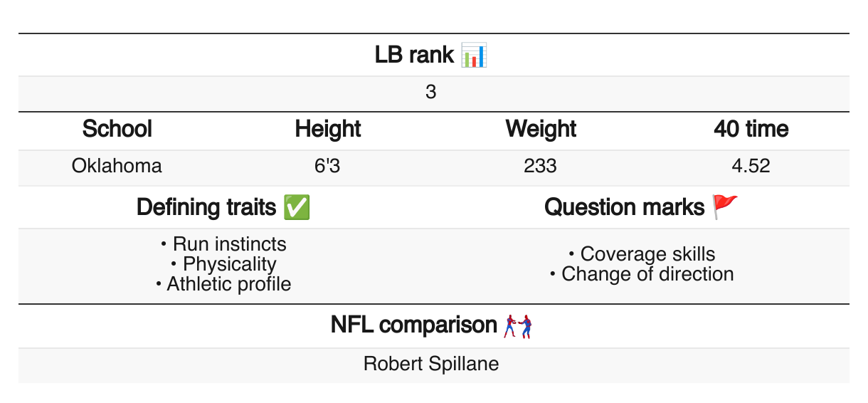Image resolution: width=868 pixels, height=403 pixels.
Task: Click the Weight column header
Action: [540, 130]
